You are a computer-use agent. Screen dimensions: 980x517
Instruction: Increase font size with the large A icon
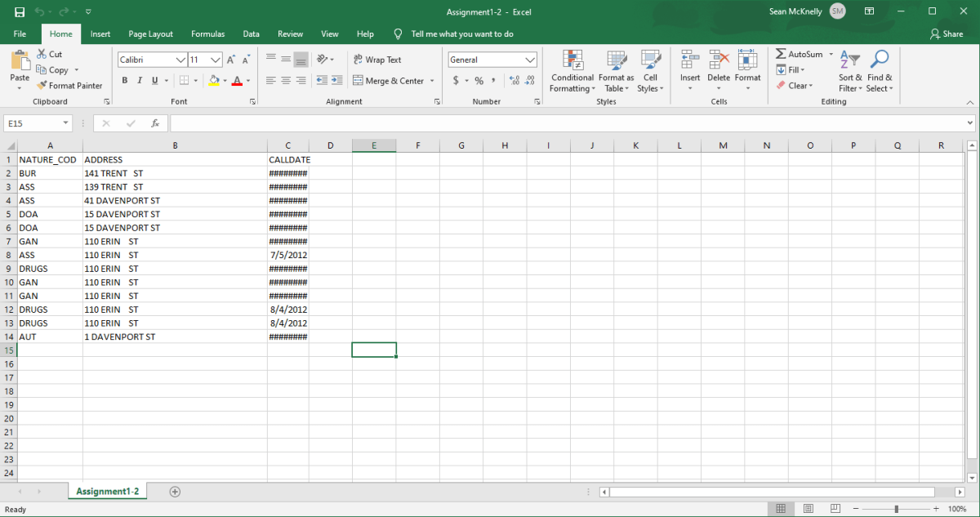pyautogui.click(x=232, y=60)
